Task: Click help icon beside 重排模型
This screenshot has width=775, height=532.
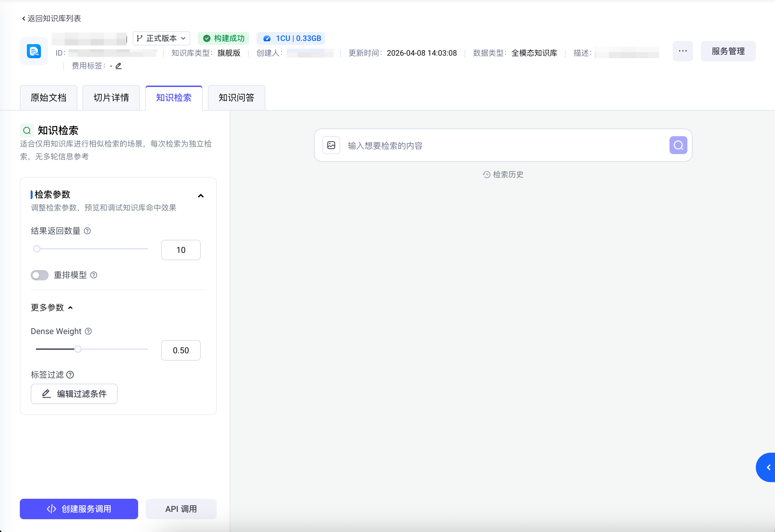Action: pos(94,275)
